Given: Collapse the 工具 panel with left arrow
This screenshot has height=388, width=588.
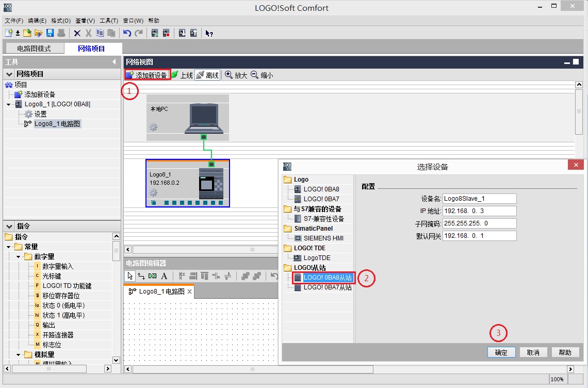Looking at the screenshot, I should coord(115,61).
